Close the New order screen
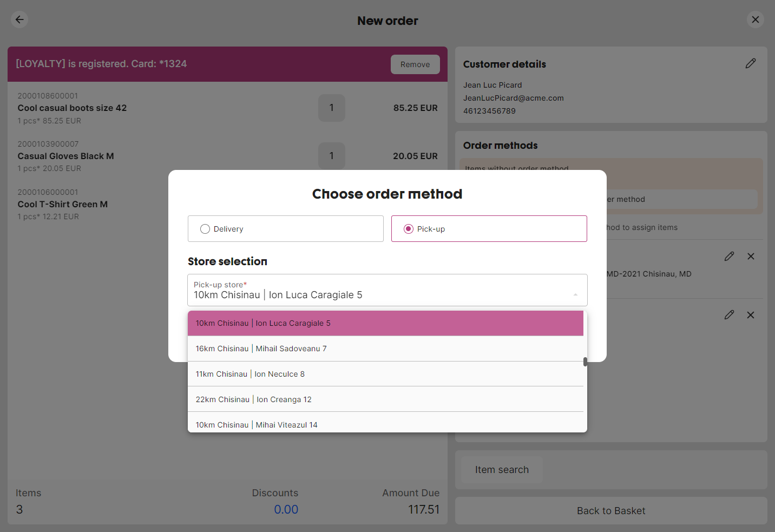The image size is (775, 532). pos(755,20)
